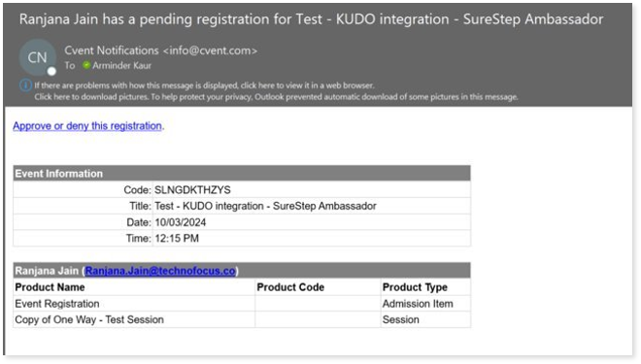Viewport: 641px width, 364px height.
Task: Click the Product Type column header
Action: pyautogui.click(x=415, y=287)
